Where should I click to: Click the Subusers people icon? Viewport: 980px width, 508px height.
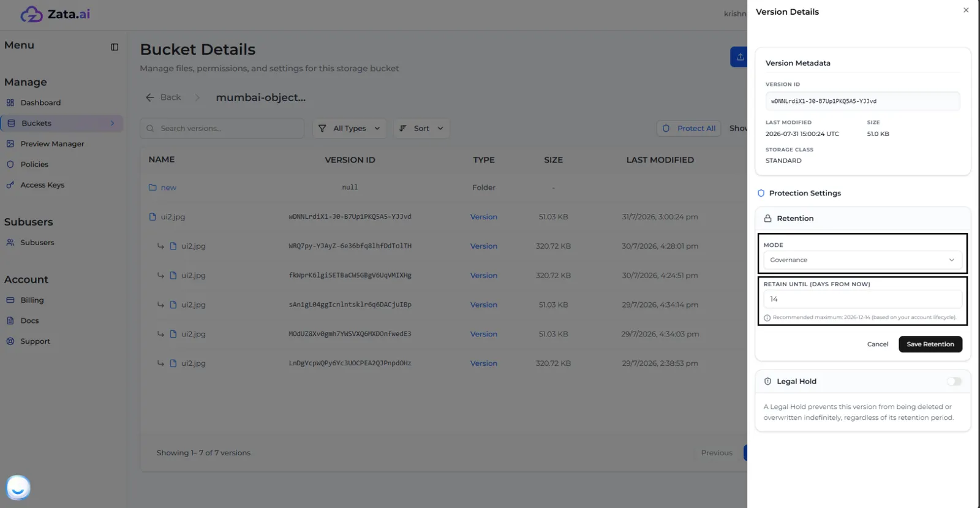(10, 243)
